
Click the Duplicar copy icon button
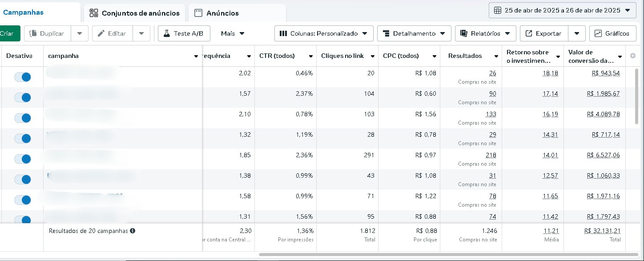coord(47,33)
